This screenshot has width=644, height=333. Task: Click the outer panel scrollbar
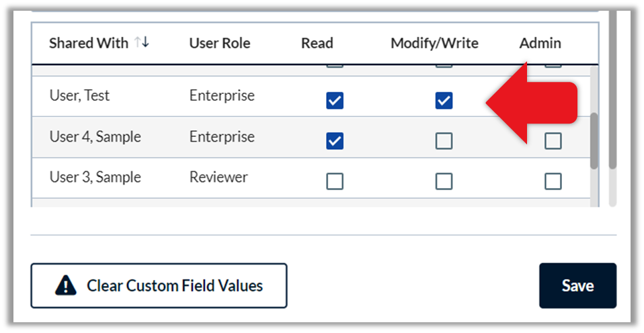tap(612, 90)
